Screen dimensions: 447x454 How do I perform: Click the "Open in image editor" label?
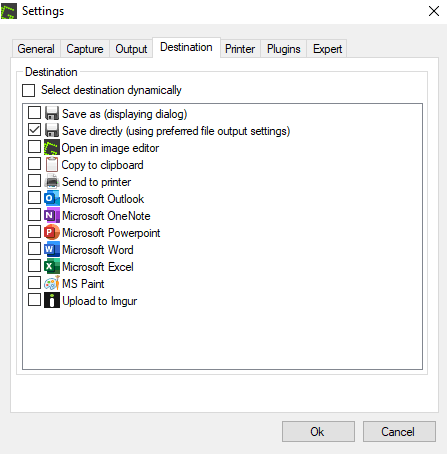point(110,148)
